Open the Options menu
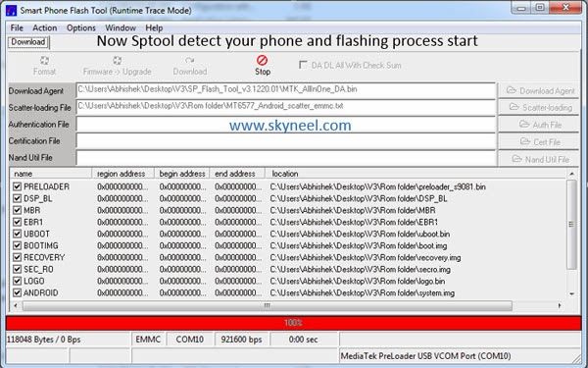Screen dimensions: 588x368 coord(81,27)
